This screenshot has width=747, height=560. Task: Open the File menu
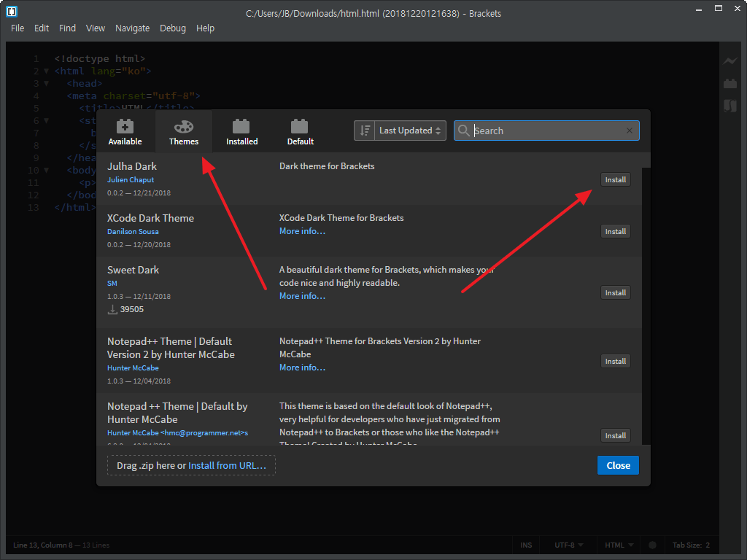coord(18,28)
